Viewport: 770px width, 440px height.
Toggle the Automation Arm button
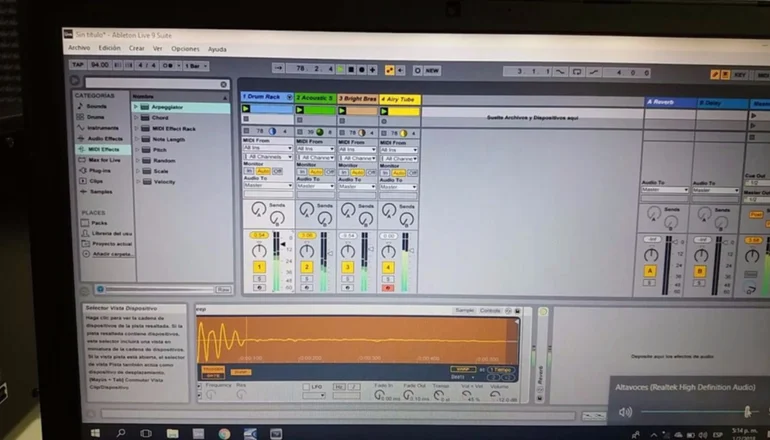pos(389,70)
